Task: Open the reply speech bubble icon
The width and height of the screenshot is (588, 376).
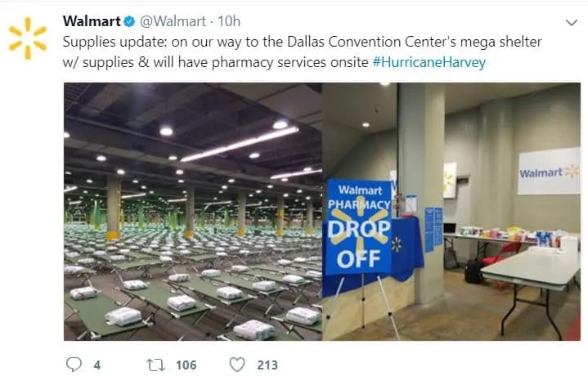Action: 74,364
